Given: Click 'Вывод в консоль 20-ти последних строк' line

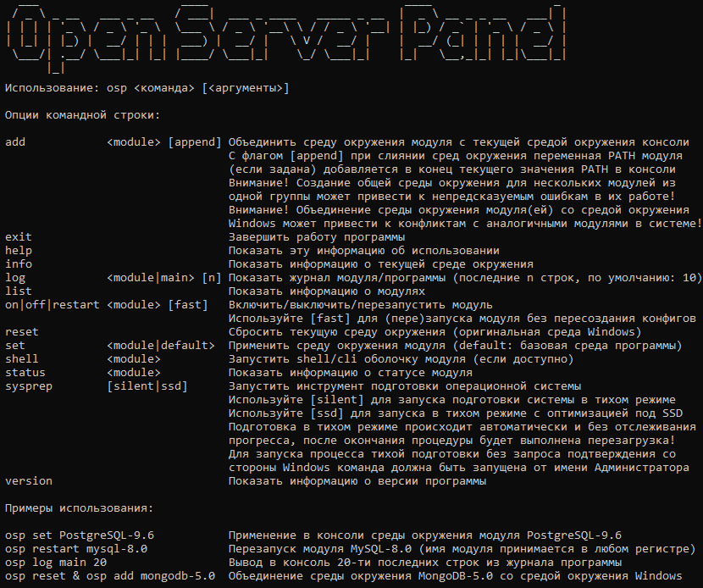Looking at the screenshot, I should tap(425, 562).
